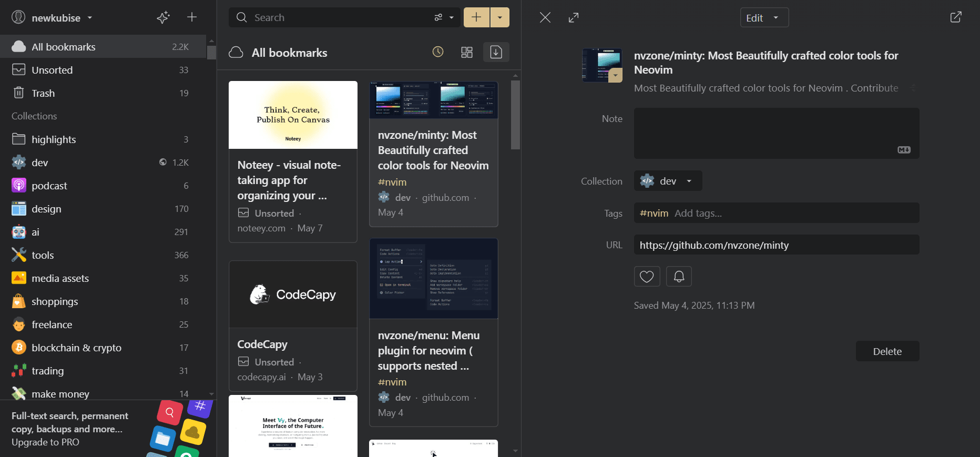Edit the URL field github.com/nvzone/minty
This screenshot has height=457, width=980.
tap(777, 245)
